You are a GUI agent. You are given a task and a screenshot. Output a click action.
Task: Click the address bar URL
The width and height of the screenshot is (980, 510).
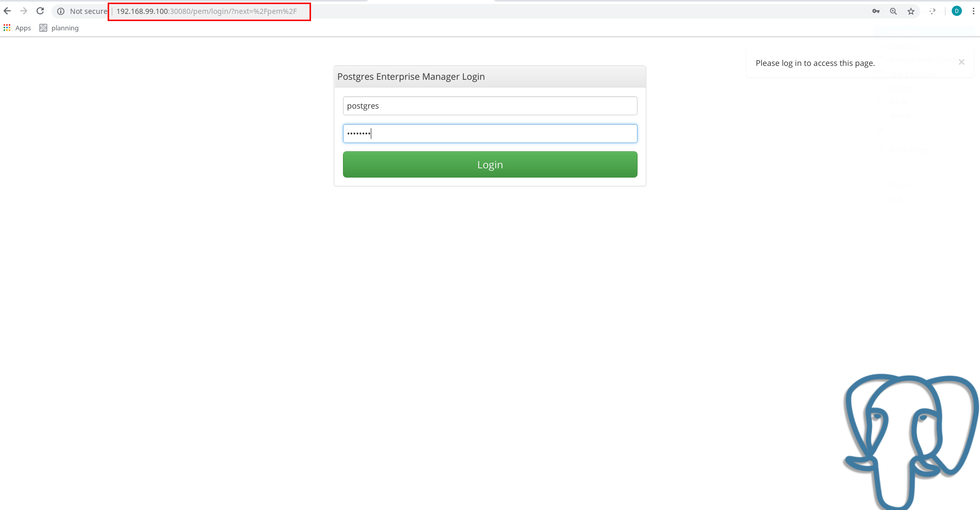tap(207, 11)
